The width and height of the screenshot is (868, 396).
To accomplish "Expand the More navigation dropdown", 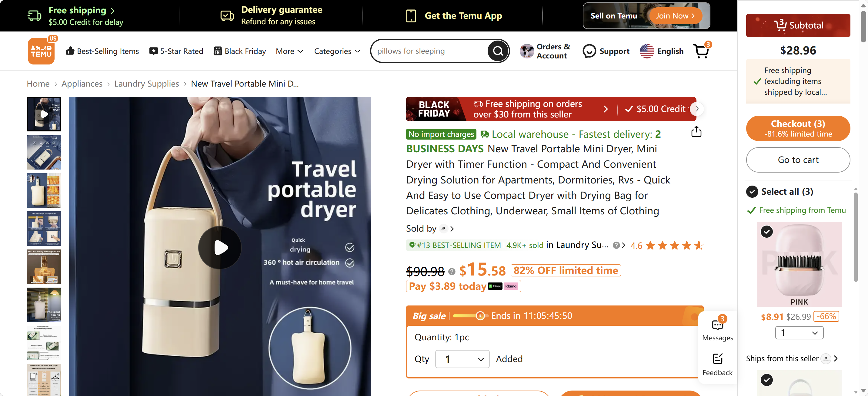I will coord(289,51).
